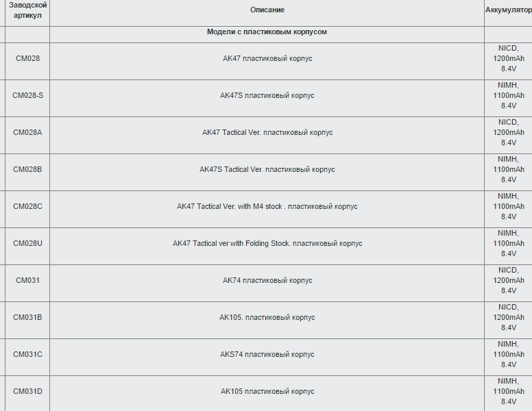532x411 pixels.
Task: Select the CM028U article number
Action: [27, 243]
